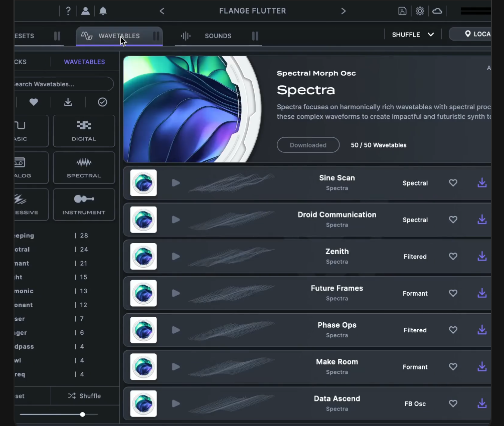Click the Search Wavetables input field
The height and width of the screenshot is (426, 504).
(60, 84)
